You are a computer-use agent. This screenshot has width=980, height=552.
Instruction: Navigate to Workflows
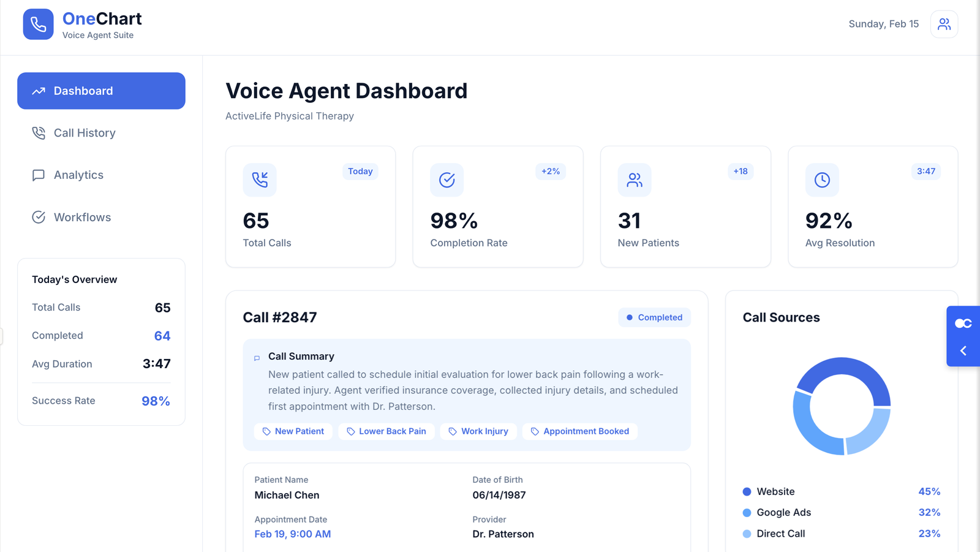coord(82,217)
